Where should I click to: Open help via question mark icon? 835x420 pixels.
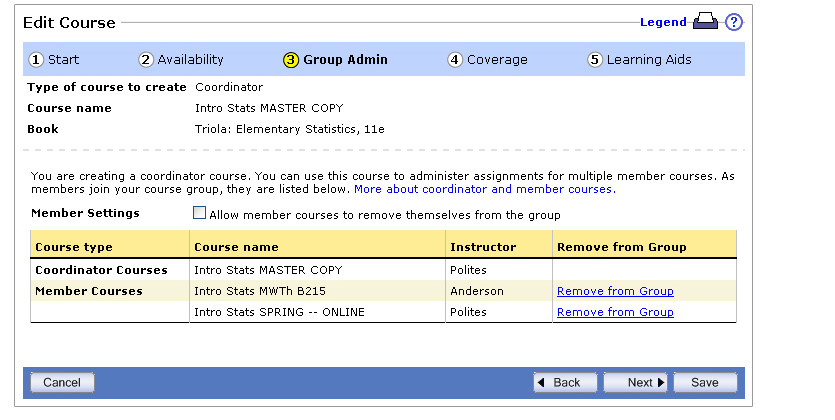pos(734,22)
